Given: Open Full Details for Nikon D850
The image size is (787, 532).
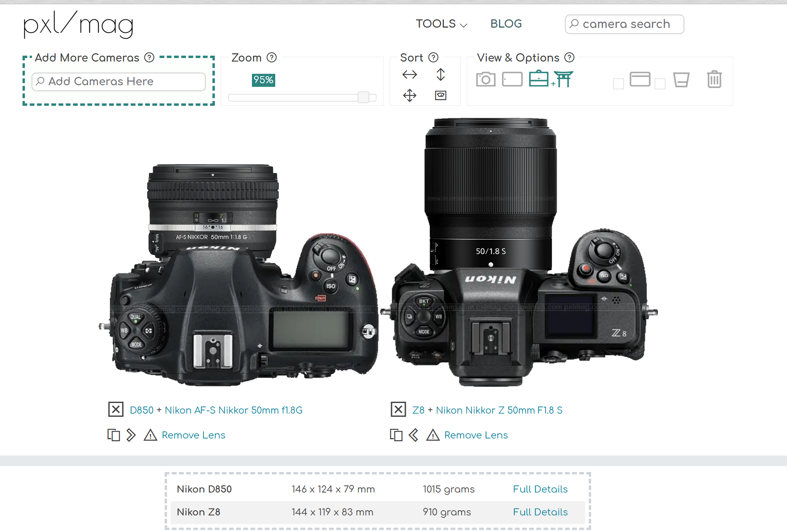Looking at the screenshot, I should [x=540, y=489].
